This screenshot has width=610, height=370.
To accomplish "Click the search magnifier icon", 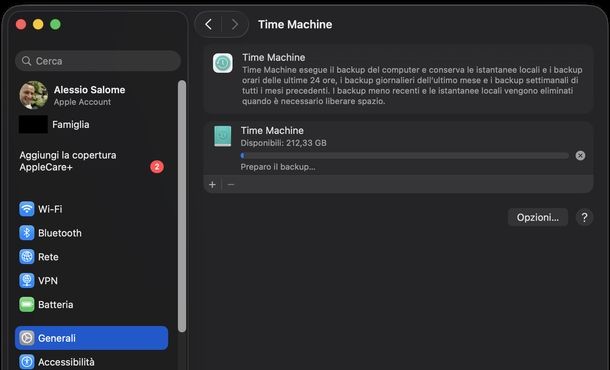I will pyautogui.click(x=26, y=61).
